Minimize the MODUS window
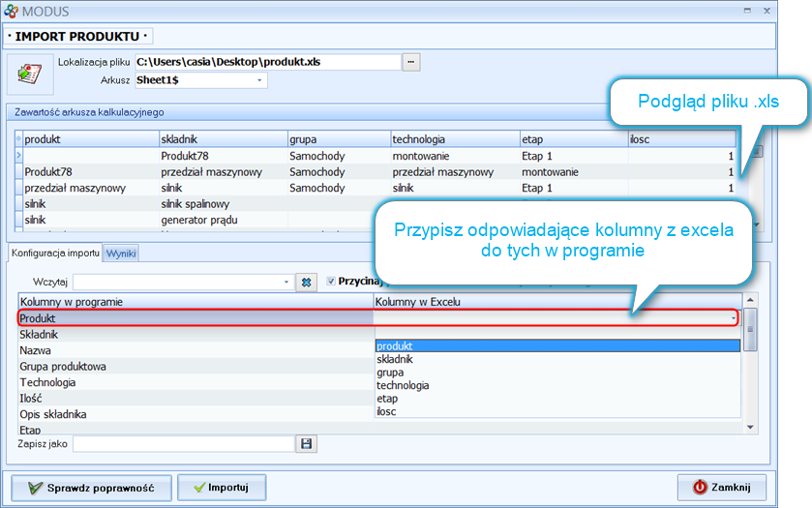Viewport: 812px width, 508px height. pos(747,11)
